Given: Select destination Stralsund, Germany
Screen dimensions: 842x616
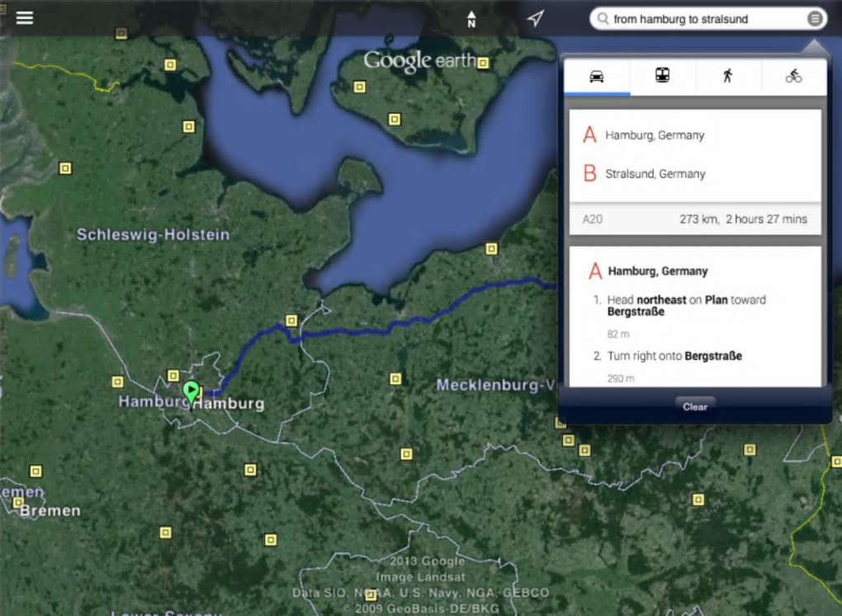Looking at the screenshot, I should pyautogui.click(x=695, y=173).
